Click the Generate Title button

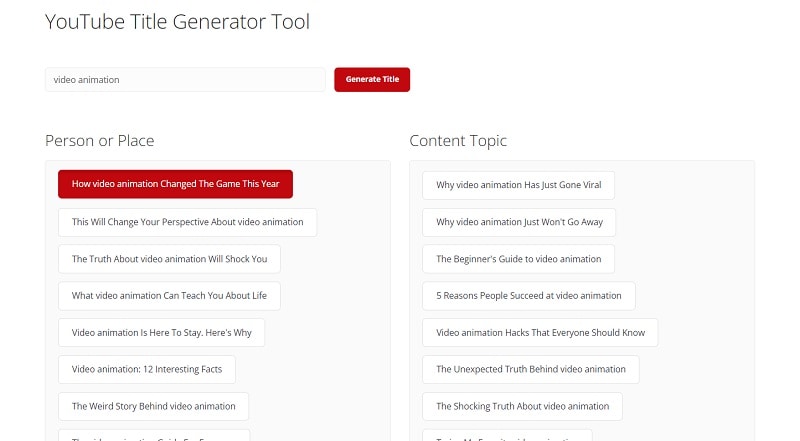click(372, 79)
